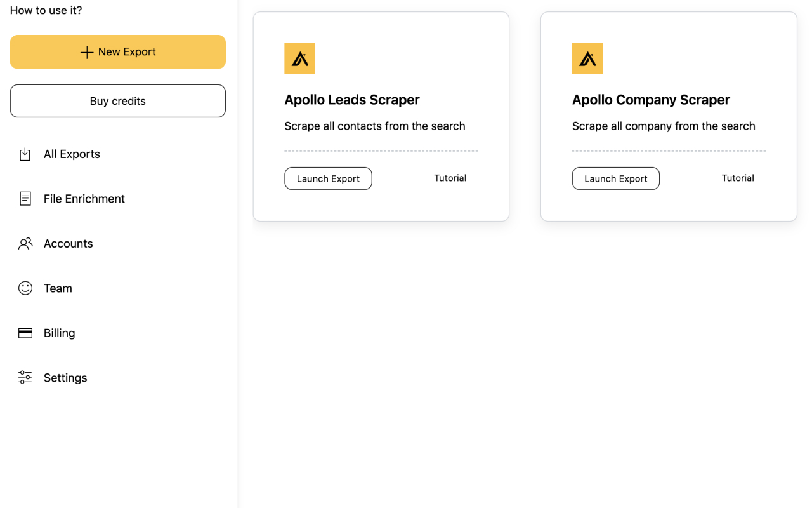Open Tutorial for Apollo Leads Scraper
The image size is (812, 508).
click(450, 178)
